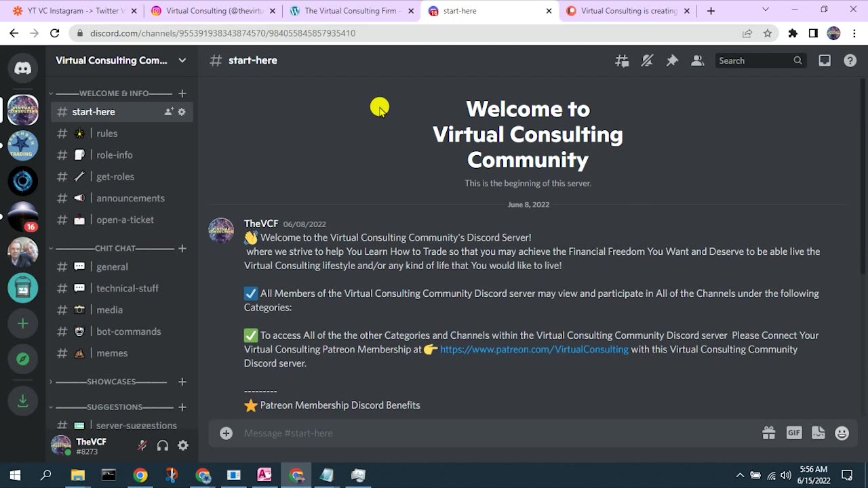This screenshot has width=868, height=488.
Task: Click Add a Server plus icon
Action: click(x=22, y=324)
